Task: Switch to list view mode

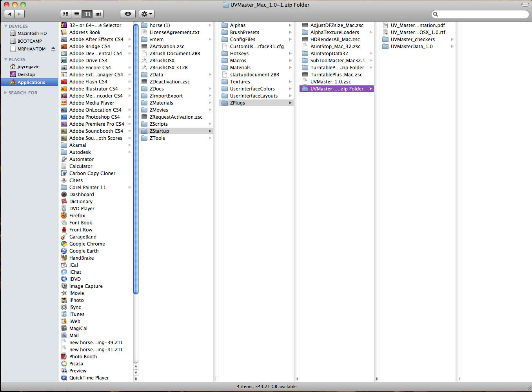Action: [x=76, y=14]
